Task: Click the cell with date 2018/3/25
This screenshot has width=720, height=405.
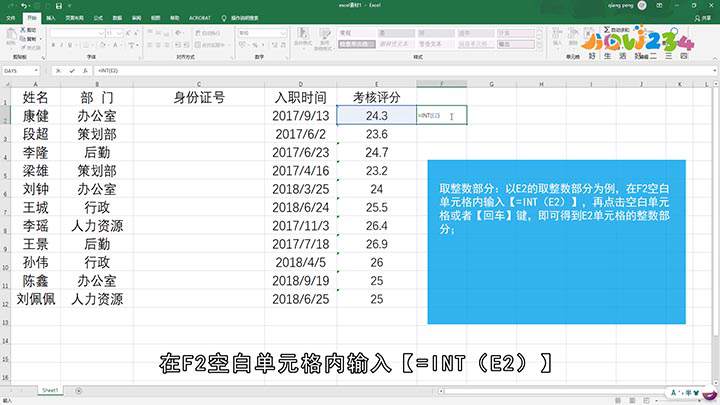Action: point(301,189)
